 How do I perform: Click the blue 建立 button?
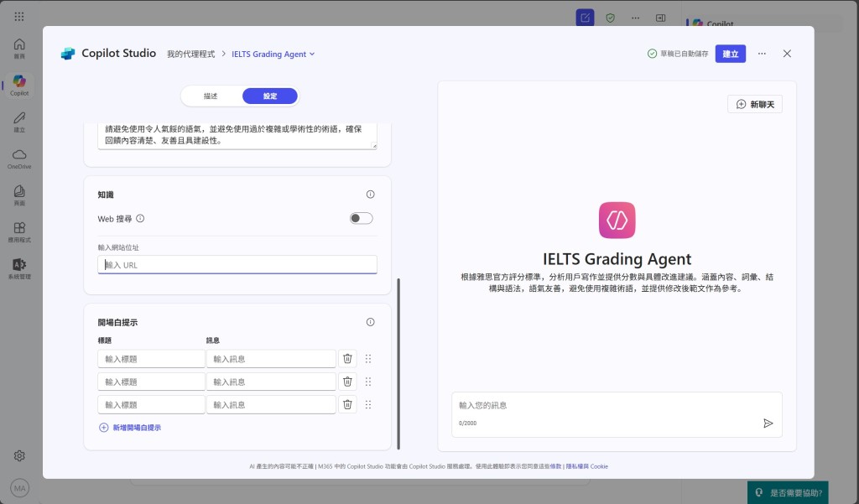(x=731, y=54)
